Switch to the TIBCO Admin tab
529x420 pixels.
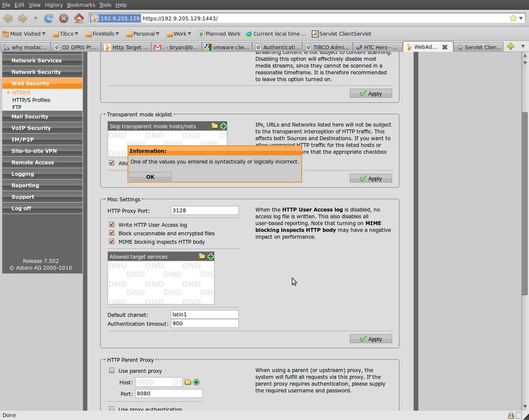tap(327, 47)
